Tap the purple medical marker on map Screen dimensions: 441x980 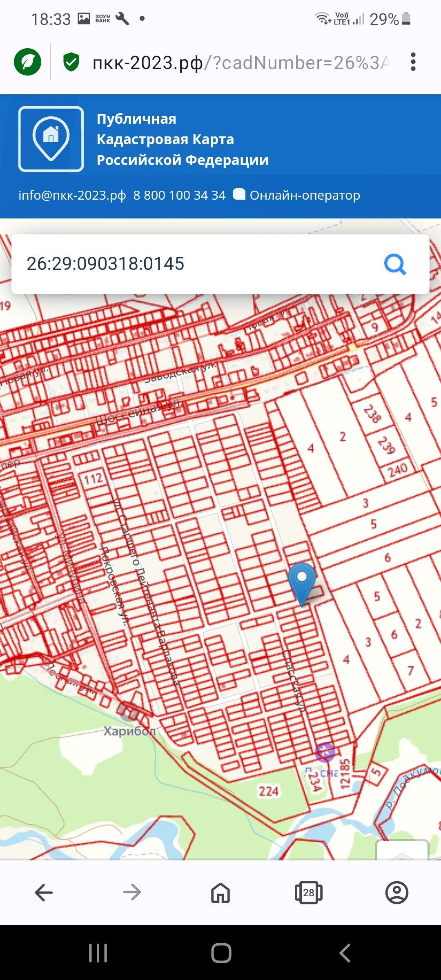point(325,752)
